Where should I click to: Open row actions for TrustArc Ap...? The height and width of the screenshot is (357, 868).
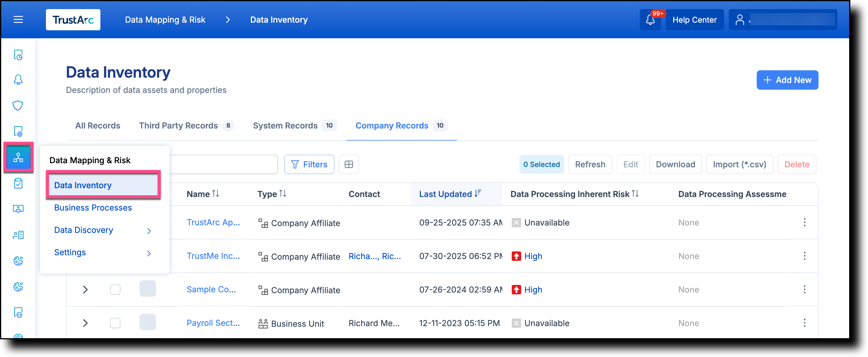coord(805,222)
